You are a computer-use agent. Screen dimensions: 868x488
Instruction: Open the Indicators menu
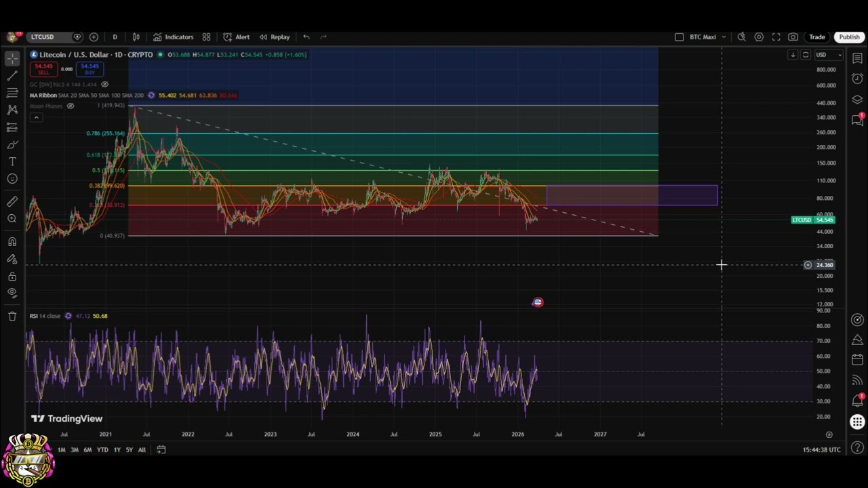pos(174,37)
